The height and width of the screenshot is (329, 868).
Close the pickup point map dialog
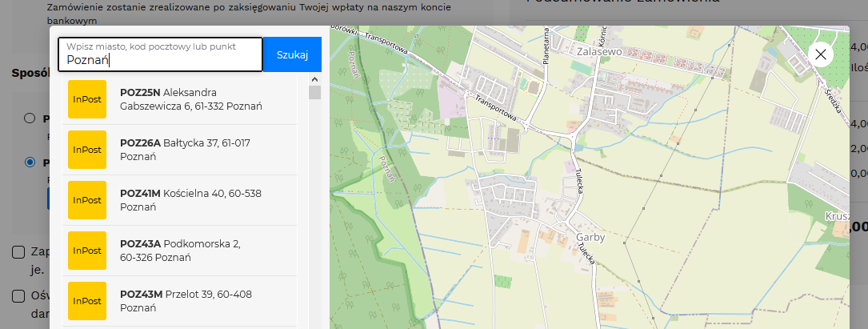(821, 54)
